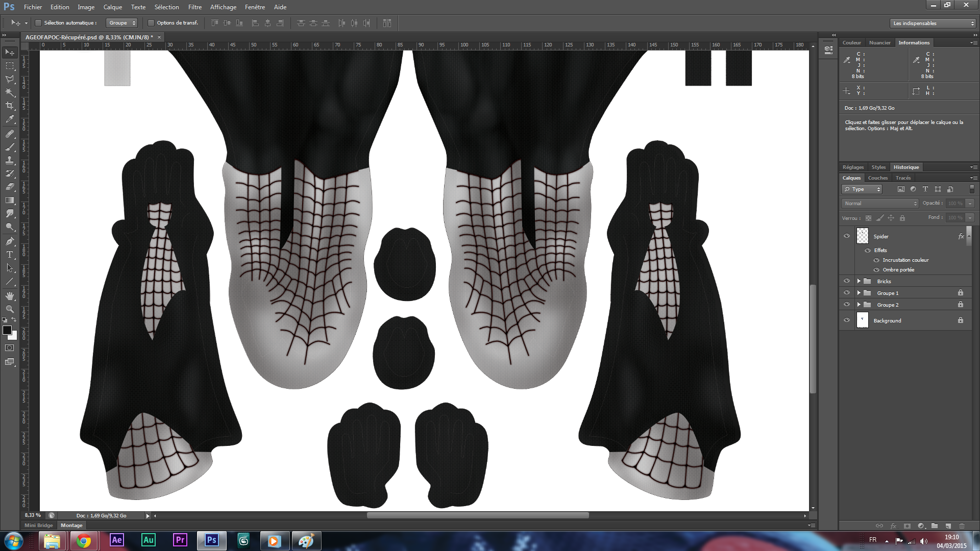Open the Opacité slider dropdown arrow
Image resolution: width=980 pixels, height=551 pixels.
click(x=970, y=204)
